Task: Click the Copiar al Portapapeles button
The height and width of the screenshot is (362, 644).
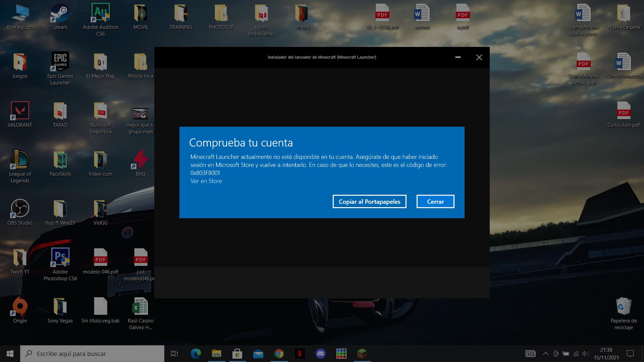Action: click(369, 201)
